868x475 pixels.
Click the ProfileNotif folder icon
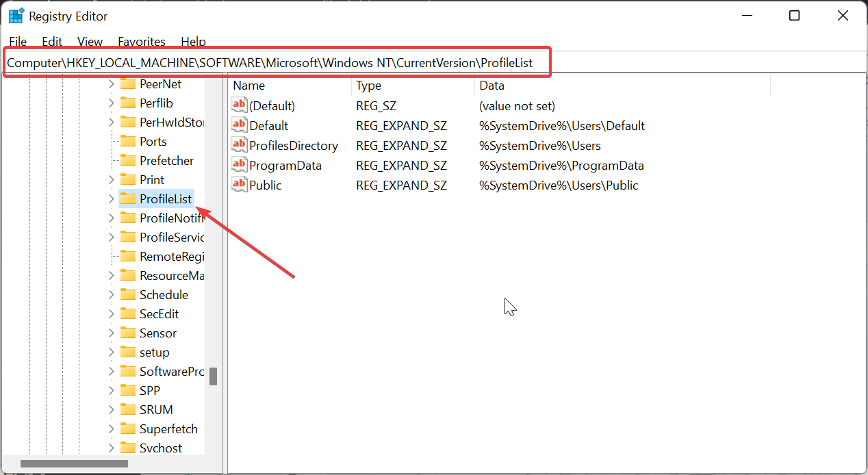(128, 218)
